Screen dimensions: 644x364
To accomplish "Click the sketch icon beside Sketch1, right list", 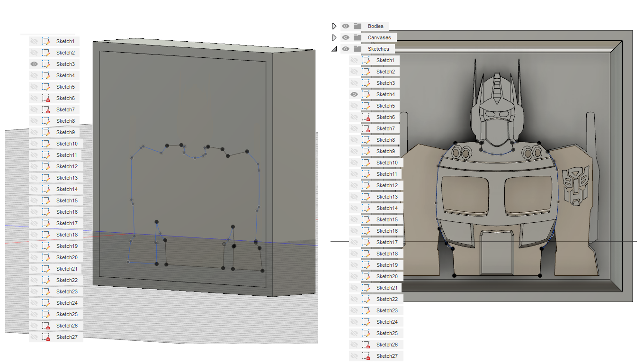I will click(366, 60).
